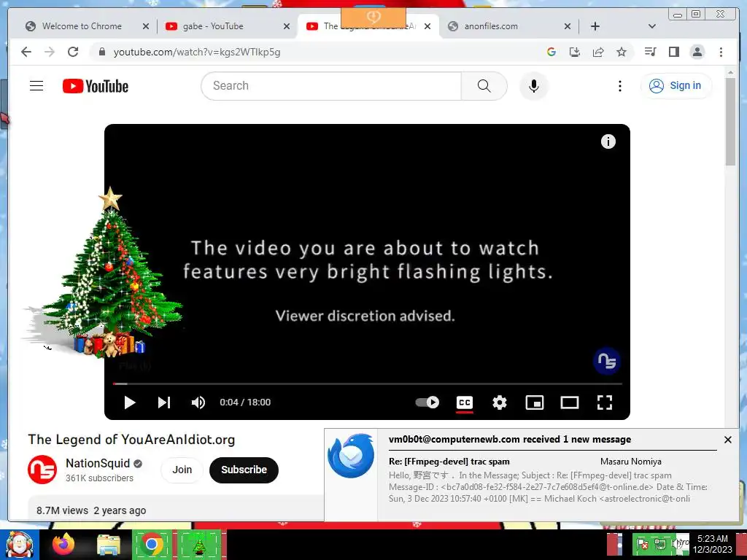This screenshot has width=747, height=560.
Task: Click the Google icon in the address bar
Action: [551, 52]
